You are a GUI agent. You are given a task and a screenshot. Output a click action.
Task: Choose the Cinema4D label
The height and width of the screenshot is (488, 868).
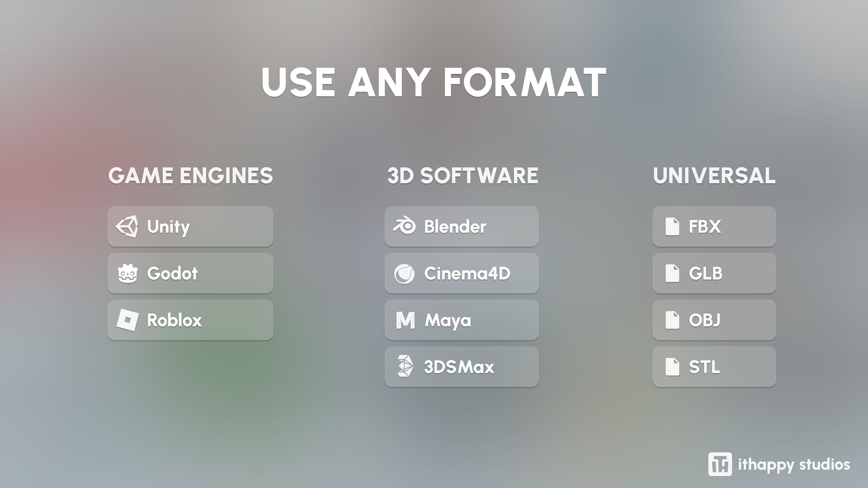pos(467,273)
